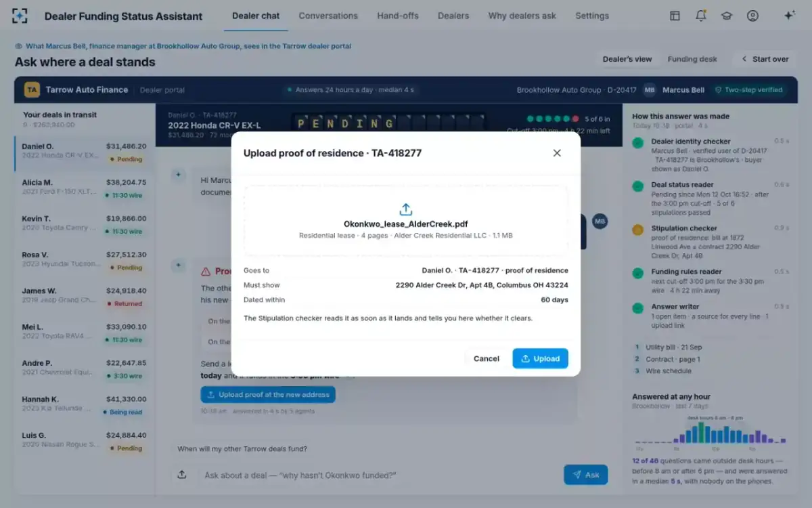The width and height of the screenshot is (812, 508).
Task: Select the Hannah K. deal marked Being read
Action: tap(85, 405)
